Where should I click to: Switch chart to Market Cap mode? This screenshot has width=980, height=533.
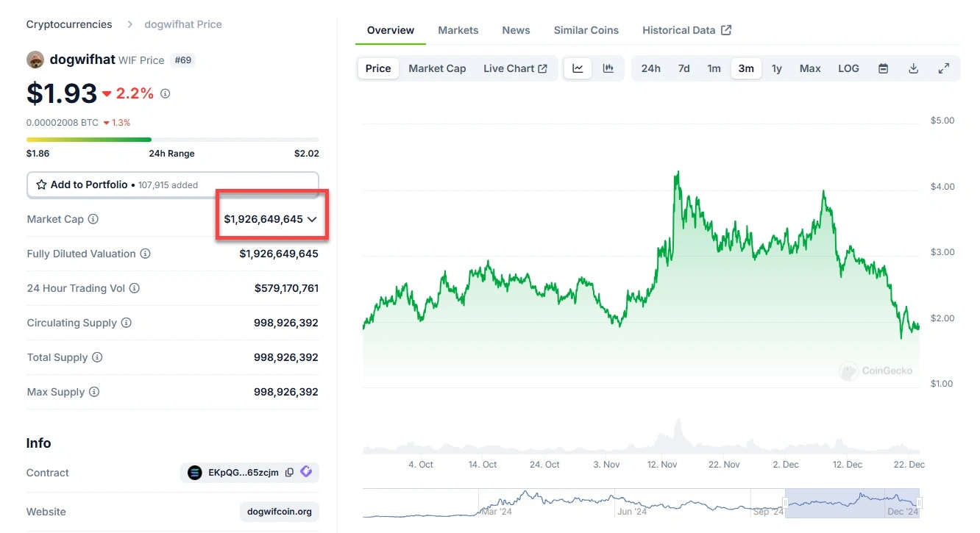[437, 68]
